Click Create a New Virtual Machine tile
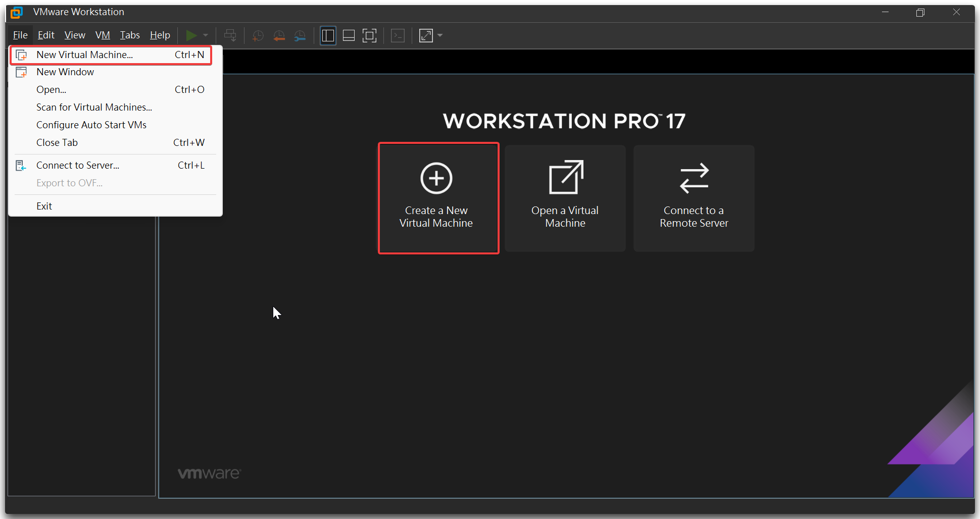The width and height of the screenshot is (980, 519). pos(438,198)
